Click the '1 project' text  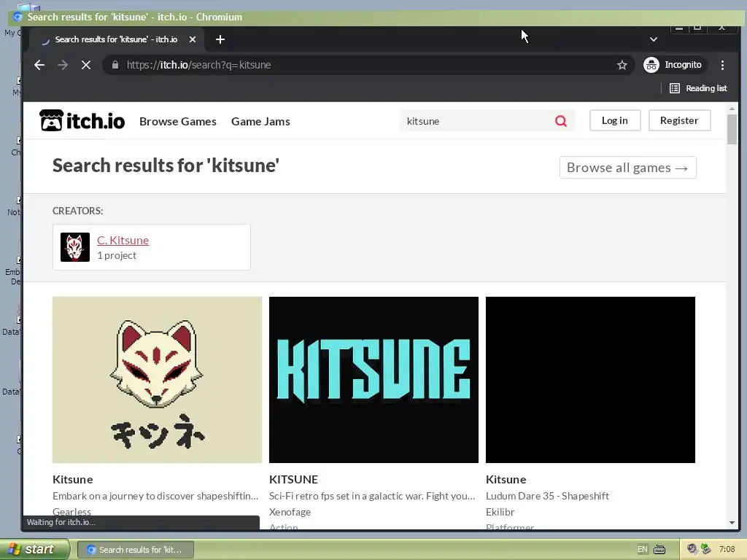click(x=117, y=255)
